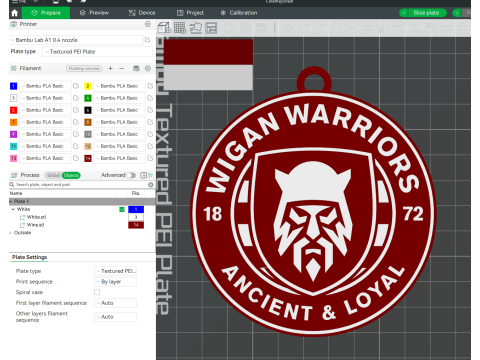Click the search magnifier icon in object list
Viewport: 480px width, 360px height.
pos(12,184)
